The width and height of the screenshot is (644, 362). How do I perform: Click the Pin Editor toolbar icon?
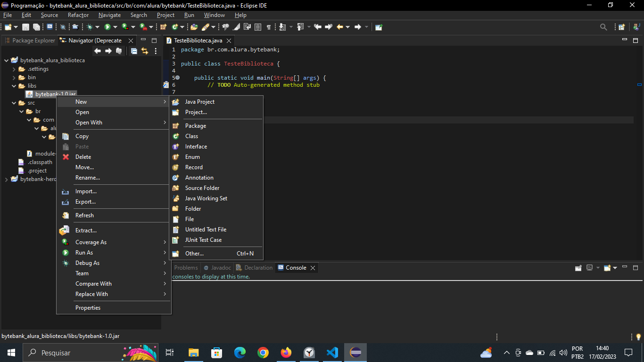tap(379, 27)
